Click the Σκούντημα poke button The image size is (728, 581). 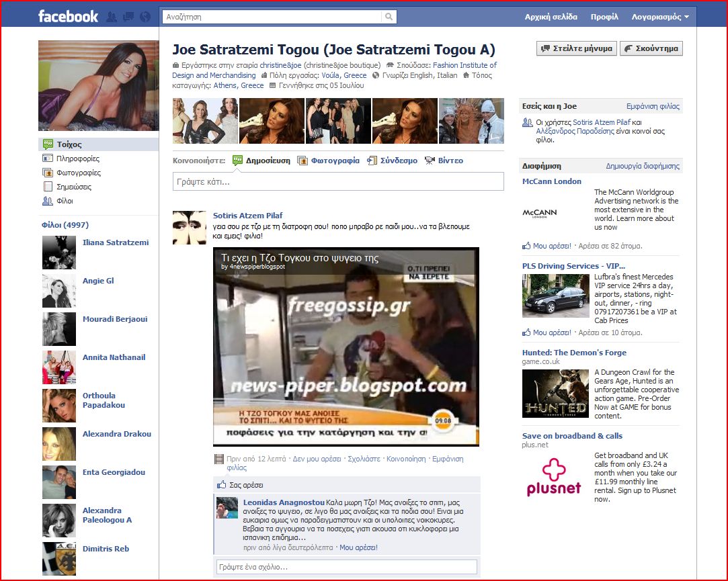click(651, 48)
